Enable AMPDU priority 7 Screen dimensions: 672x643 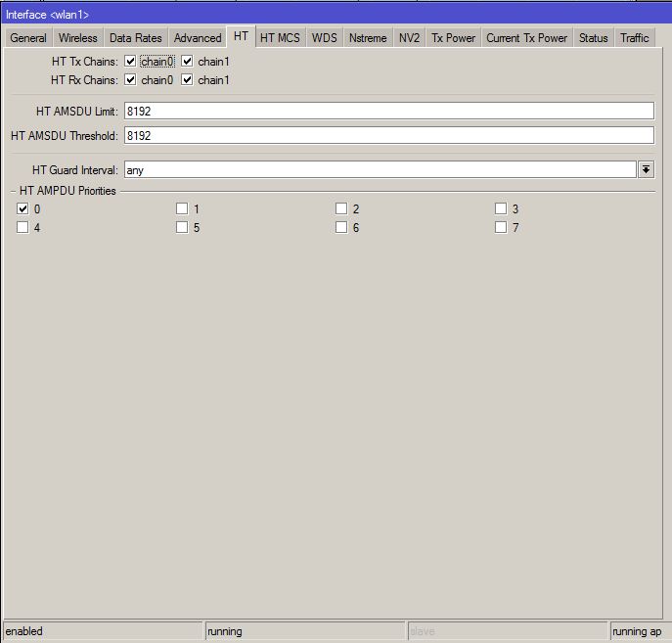click(501, 227)
